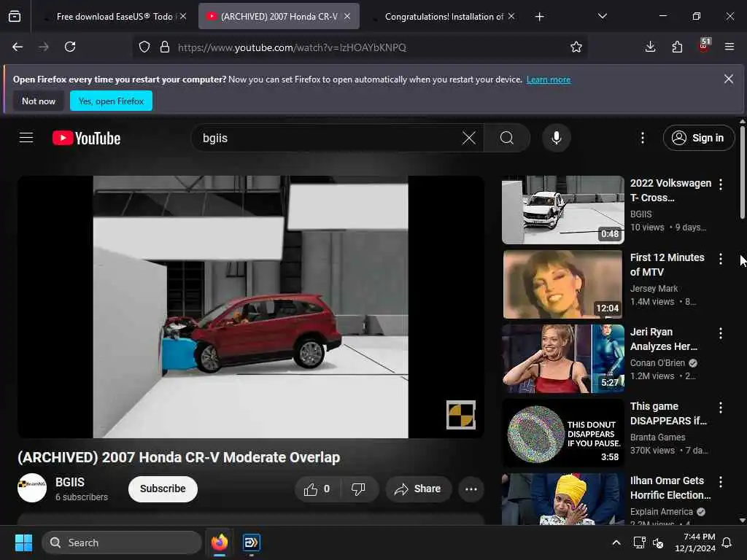The height and width of the screenshot is (560, 747).
Task: Click the page vertical scrollbar thumb
Action: [x=742, y=171]
